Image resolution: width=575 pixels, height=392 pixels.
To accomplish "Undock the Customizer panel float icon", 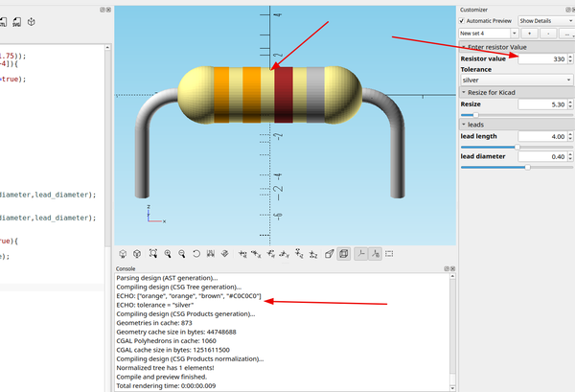I will tap(568, 10).
